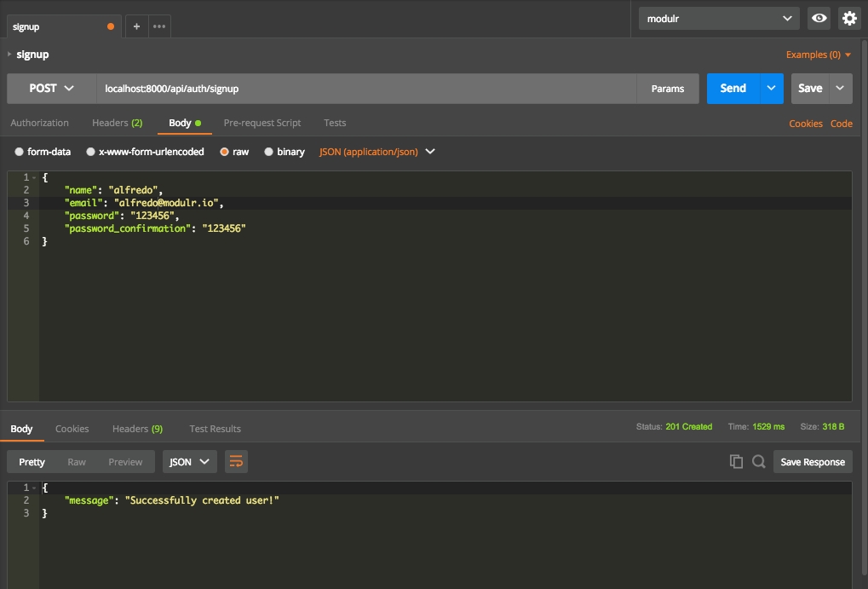Select the form-data body type

coord(20,152)
